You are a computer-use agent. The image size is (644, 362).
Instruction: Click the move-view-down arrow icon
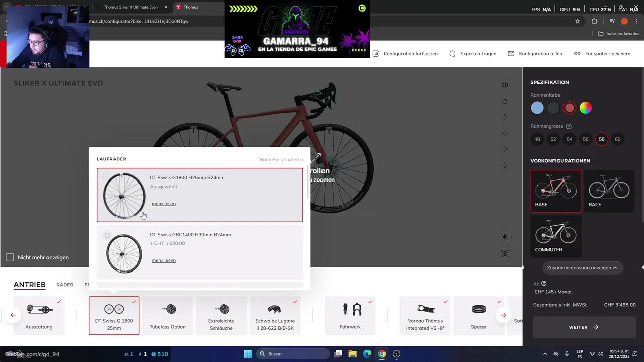click(505, 165)
